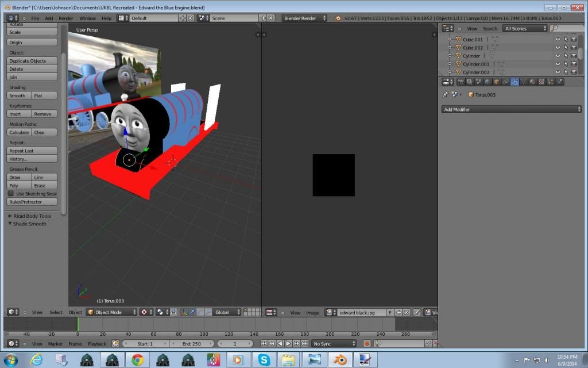The width and height of the screenshot is (588, 368).
Task: Open Skype from the taskbar
Action: (264, 360)
